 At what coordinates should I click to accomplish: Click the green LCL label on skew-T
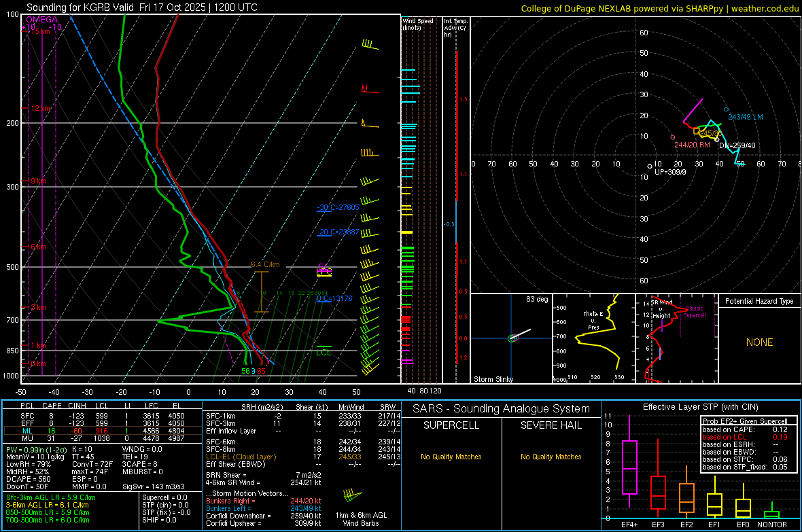point(324,353)
